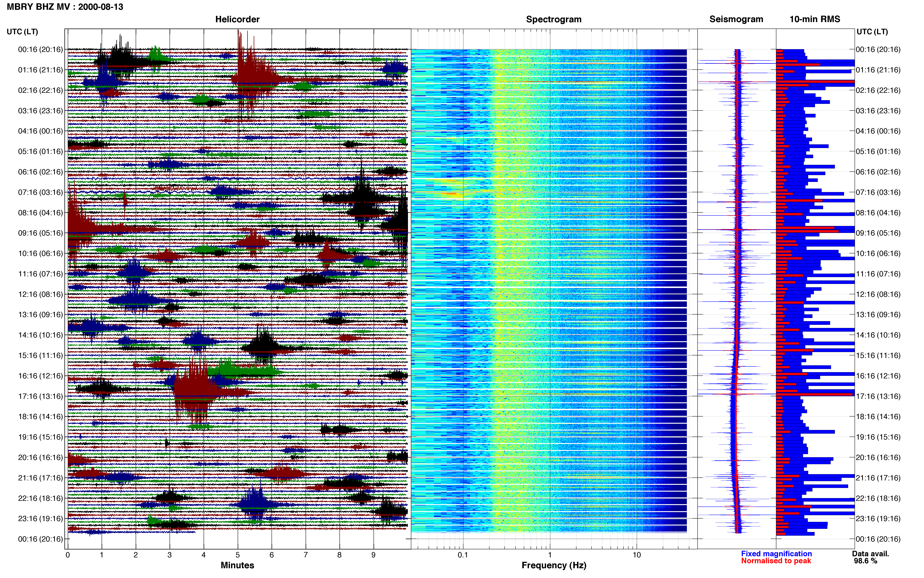Click the 10-min RMS panel heading
Screen dimensions: 924x578
(x=815, y=19)
